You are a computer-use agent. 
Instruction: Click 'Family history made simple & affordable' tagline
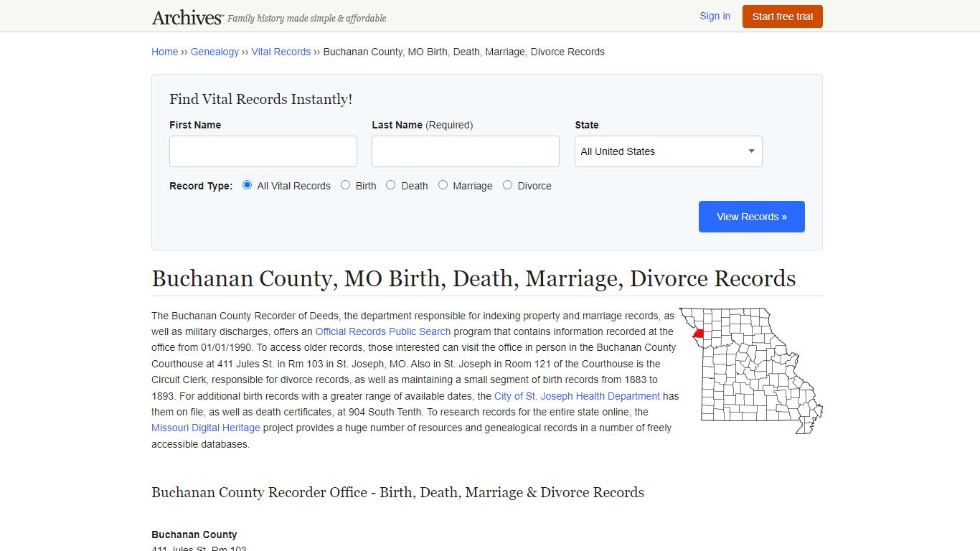(x=307, y=19)
